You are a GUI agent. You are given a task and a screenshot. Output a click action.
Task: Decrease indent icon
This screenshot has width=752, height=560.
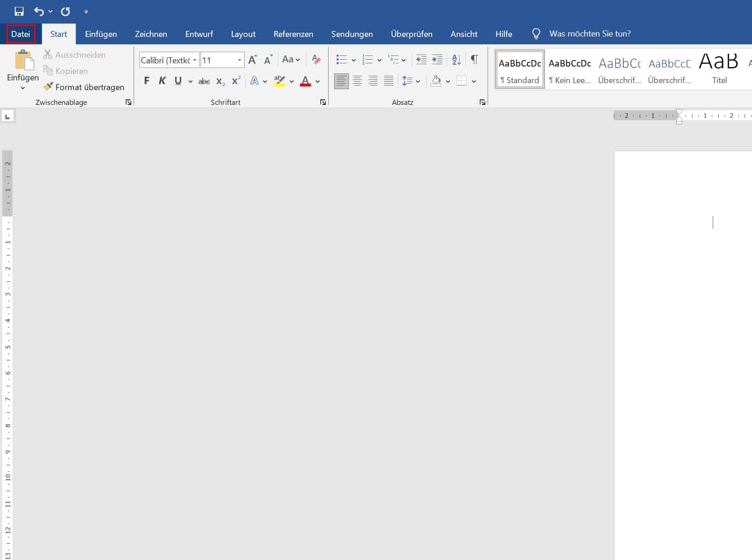[x=421, y=60]
